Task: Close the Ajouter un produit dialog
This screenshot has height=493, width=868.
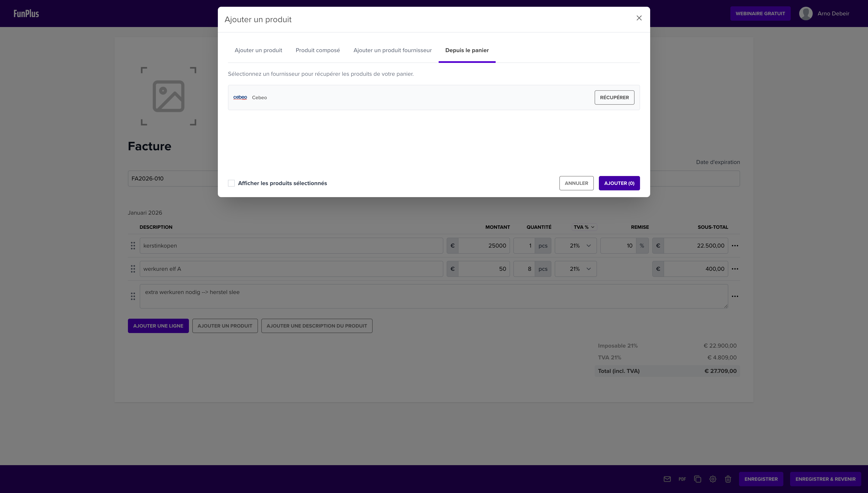Action: [x=639, y=18]
